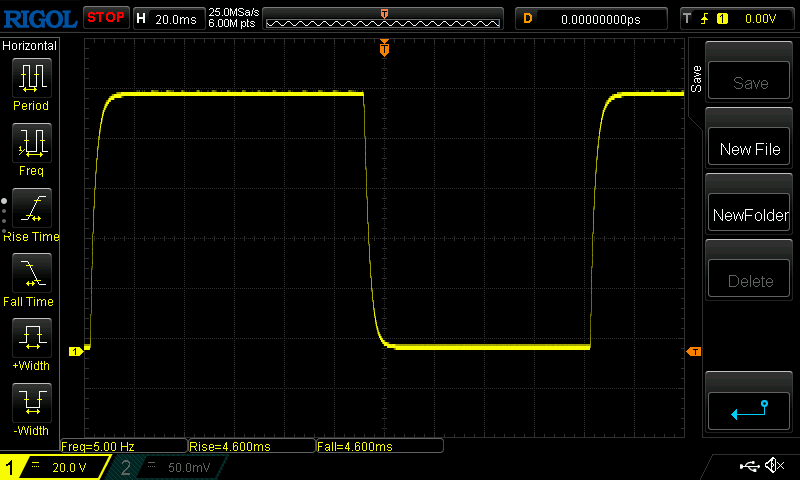Click the orange trigger level marker
Image resolution: width=800 pixels, height=480 pixels.
click(x=693, y=351)
